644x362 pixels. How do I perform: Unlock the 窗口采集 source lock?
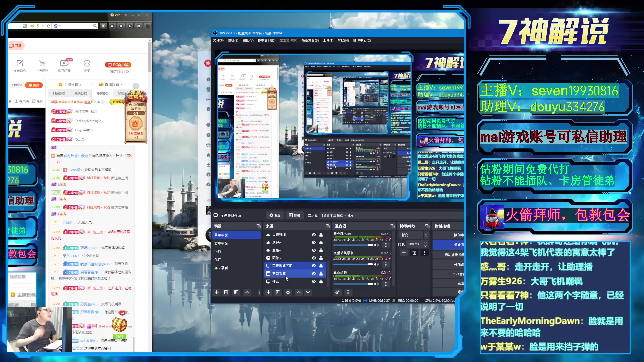[x=321, y=274]
